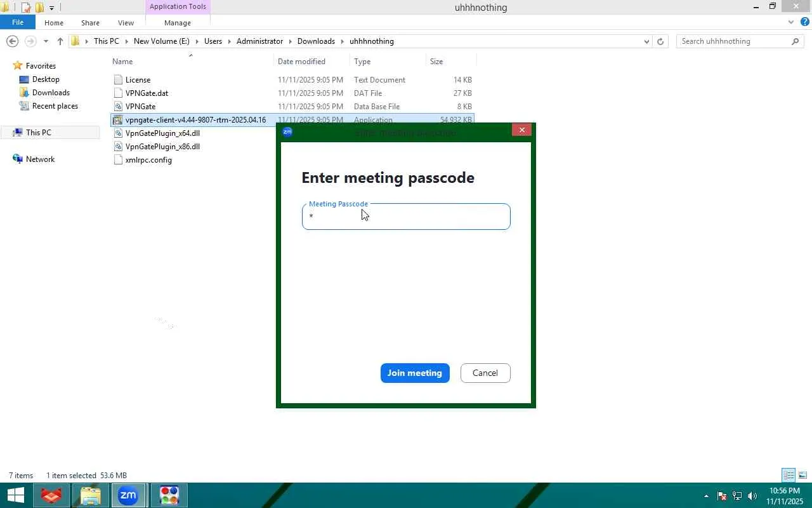Image resolution: width=812 pixels, height=508 pixels.
Task: Switch to Large icons view layout
Action: (x=802, y=475)
